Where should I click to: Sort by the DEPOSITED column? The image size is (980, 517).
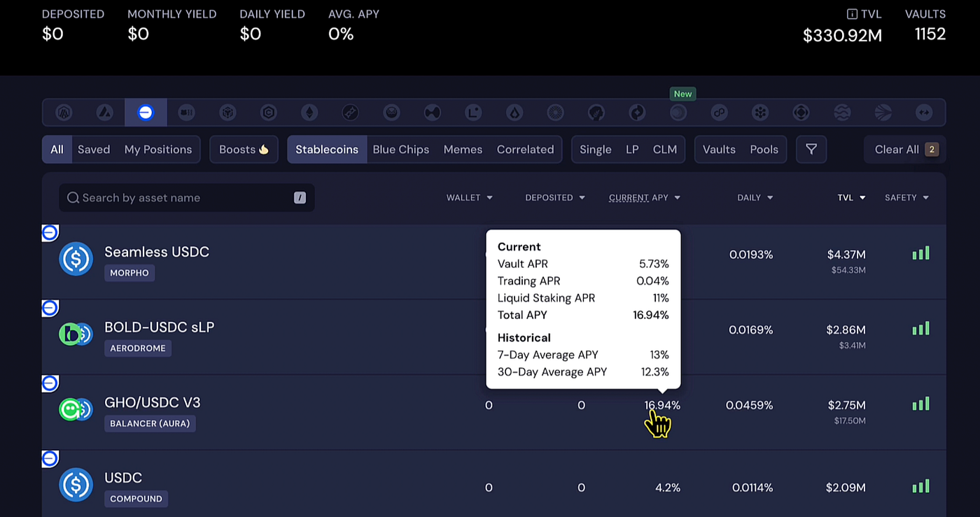[x=555, y=198]
